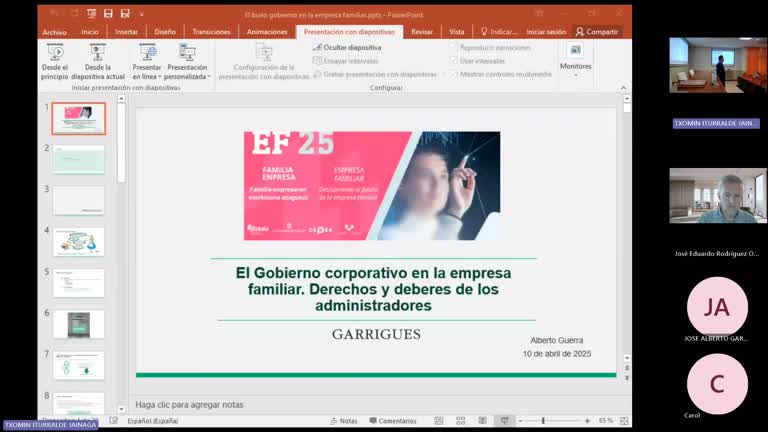Click slideshow-from-start icon in quick access toolbar

point(92,14)
